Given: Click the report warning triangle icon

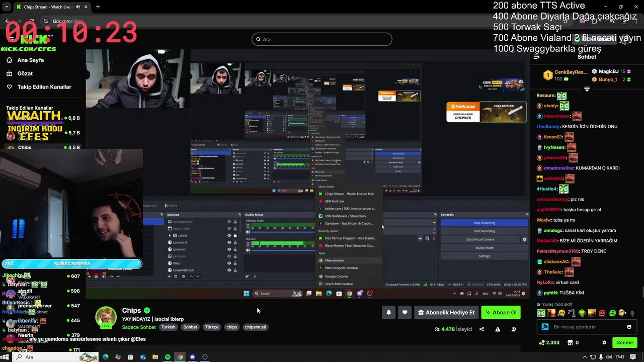Looking at the screenshot, I should pyautogui.click(x=498, y=329).
